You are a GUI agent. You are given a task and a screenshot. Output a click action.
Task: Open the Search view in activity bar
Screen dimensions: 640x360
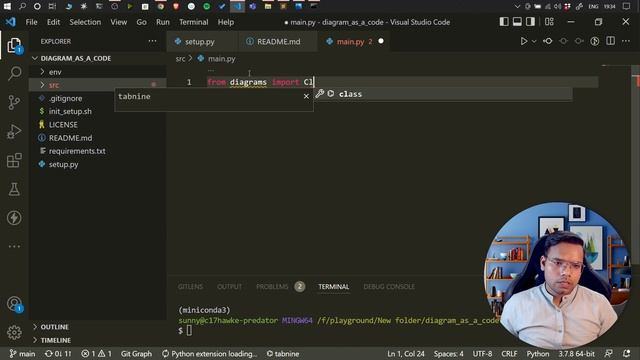14,73
